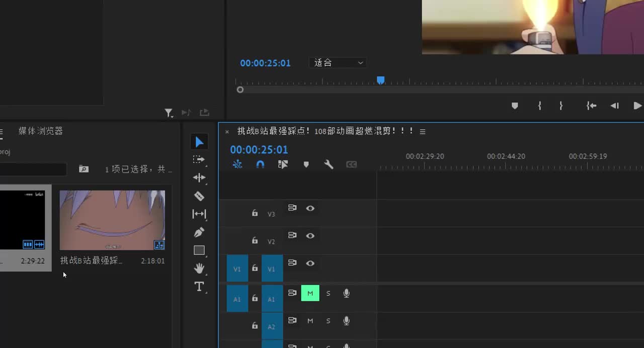Screen dimensions: 644x348
Task: Open the 适合 zoom level dropdown
Action: (x=338, y=63)
